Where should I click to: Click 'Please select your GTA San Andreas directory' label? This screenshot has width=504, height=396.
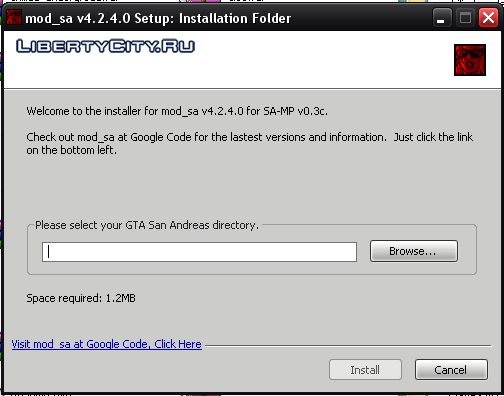[147, 225]
